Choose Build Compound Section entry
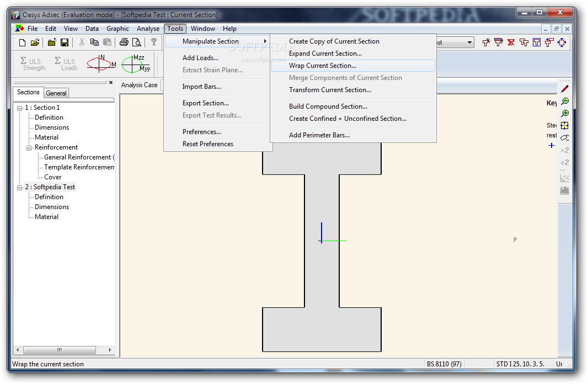 (x=353, y=106)
